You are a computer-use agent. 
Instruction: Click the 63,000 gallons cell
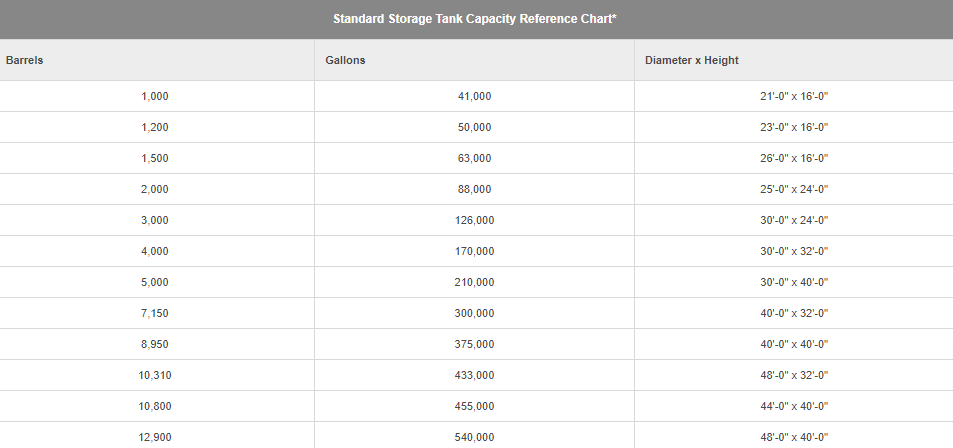click(475, 158)
